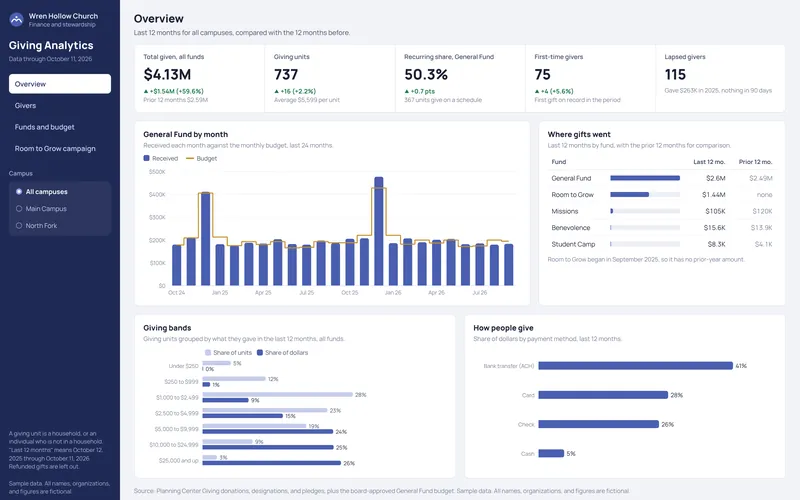800x500 pixels.
Task: Click the Room to Grow fund row label
Action: 572,195
